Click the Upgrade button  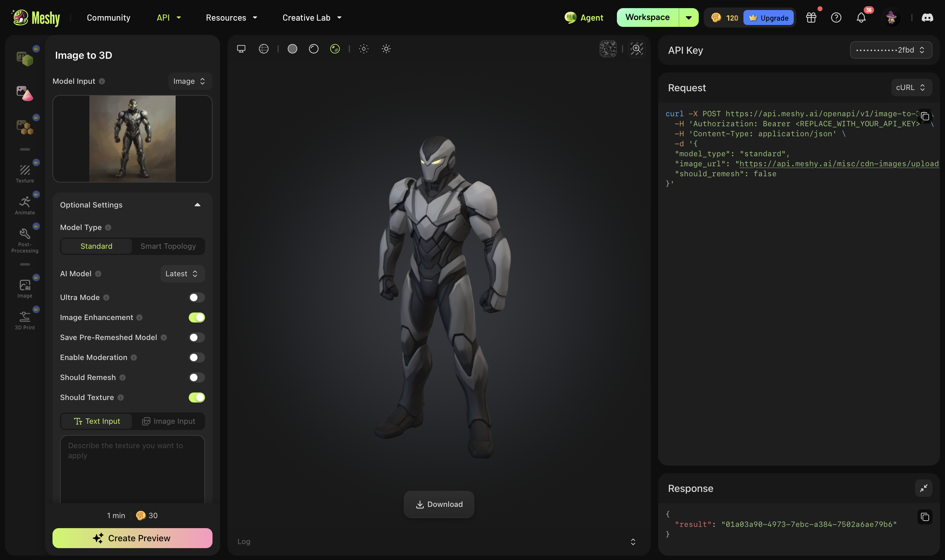(x=768, y=18)
